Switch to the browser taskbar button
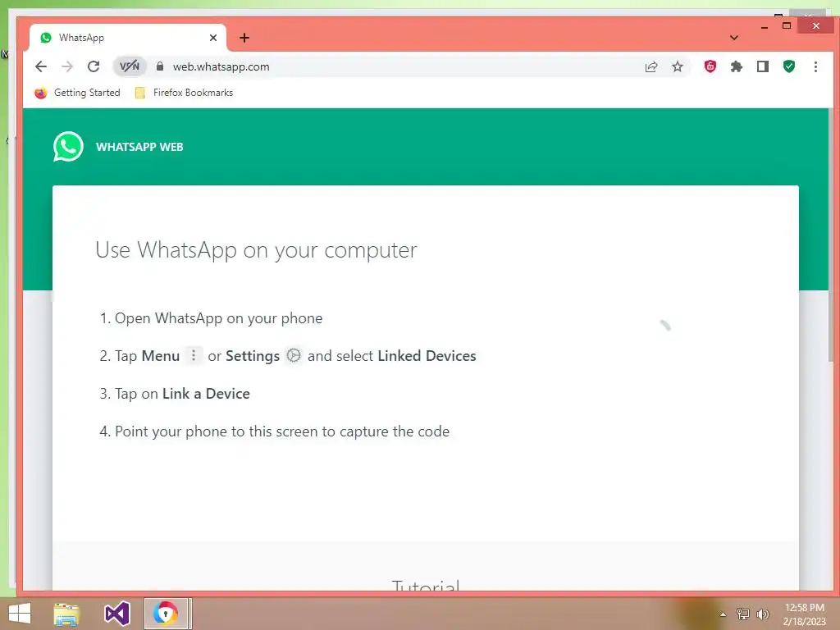Image resolution: width=840 pixels, height=630 pixels. click(167, 614)
